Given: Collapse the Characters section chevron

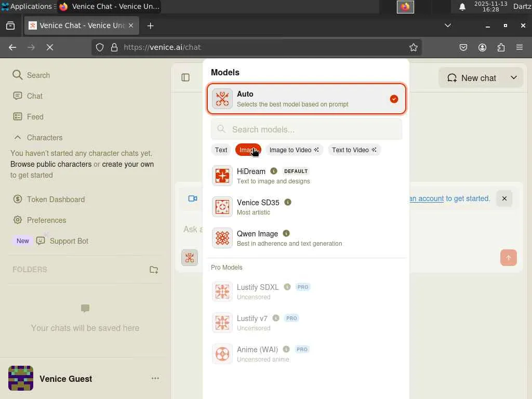Looking at the screenshot, I should pos(18,137).
